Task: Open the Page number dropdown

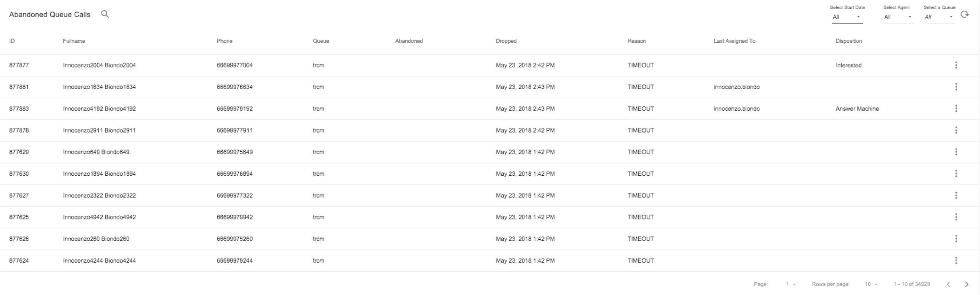Action: (x=791, y=284)
